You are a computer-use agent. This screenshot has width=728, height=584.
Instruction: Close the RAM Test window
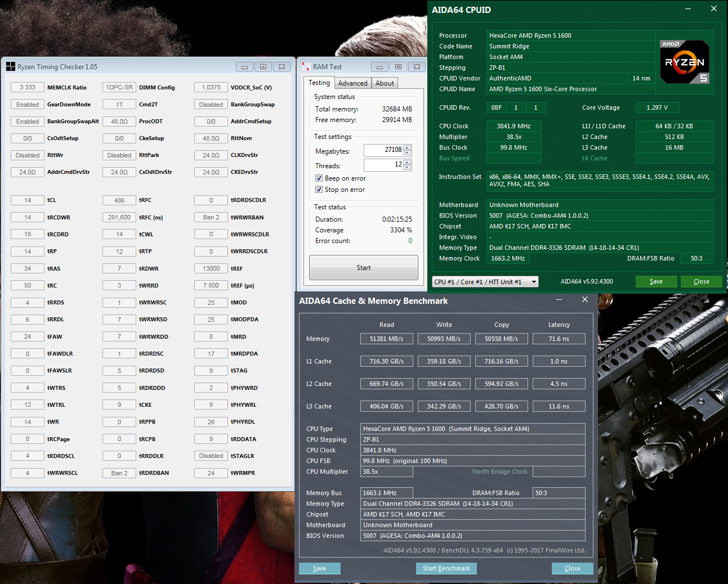(417, 66)
